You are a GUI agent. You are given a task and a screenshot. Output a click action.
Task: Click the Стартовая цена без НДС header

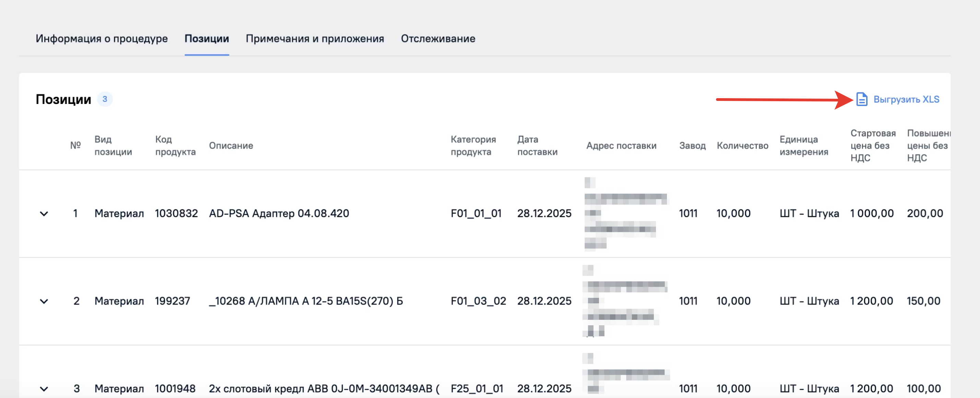pos(873,145)
